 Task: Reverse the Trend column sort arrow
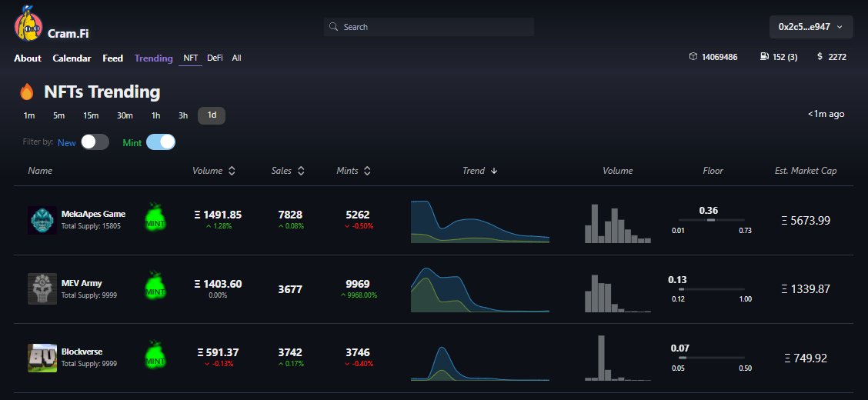point(494,171)
